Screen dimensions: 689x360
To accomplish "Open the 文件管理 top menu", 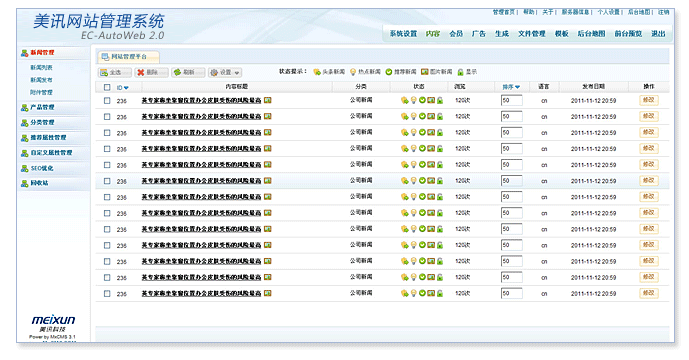I will pos(532,34).
